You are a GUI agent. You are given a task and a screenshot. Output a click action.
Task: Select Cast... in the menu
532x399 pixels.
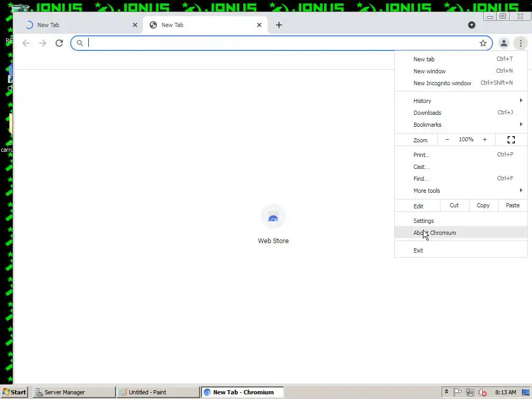461,167
